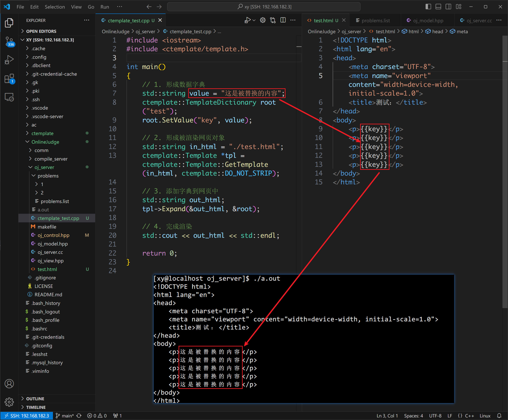Click the SSH: 192.168.182.3 remote indicator
508x420 pixels.
pos(27,416)
